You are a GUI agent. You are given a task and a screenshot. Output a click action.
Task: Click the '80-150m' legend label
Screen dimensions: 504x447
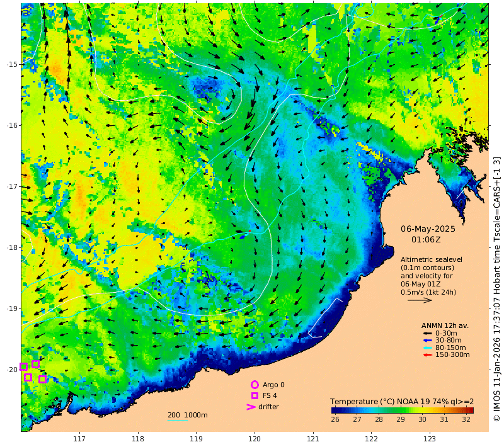pos(450,348)
